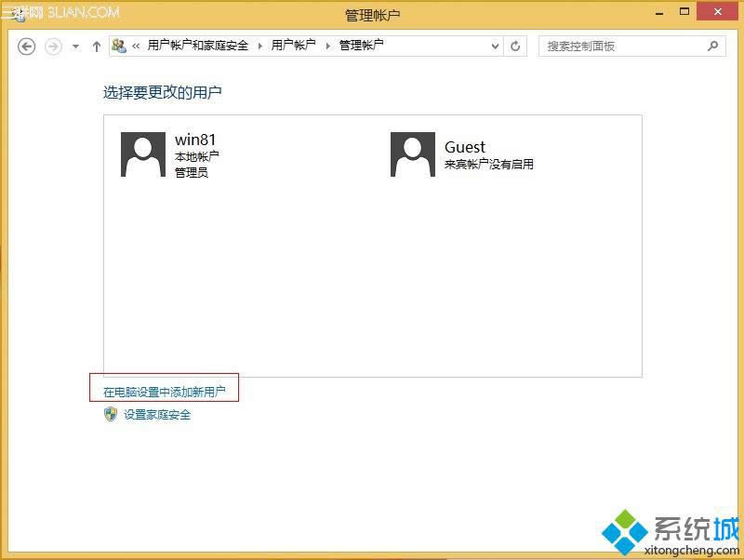
Task: Select the 用户帐户和家庭安全 breadcrumb
Action: (x=197, y=46)
